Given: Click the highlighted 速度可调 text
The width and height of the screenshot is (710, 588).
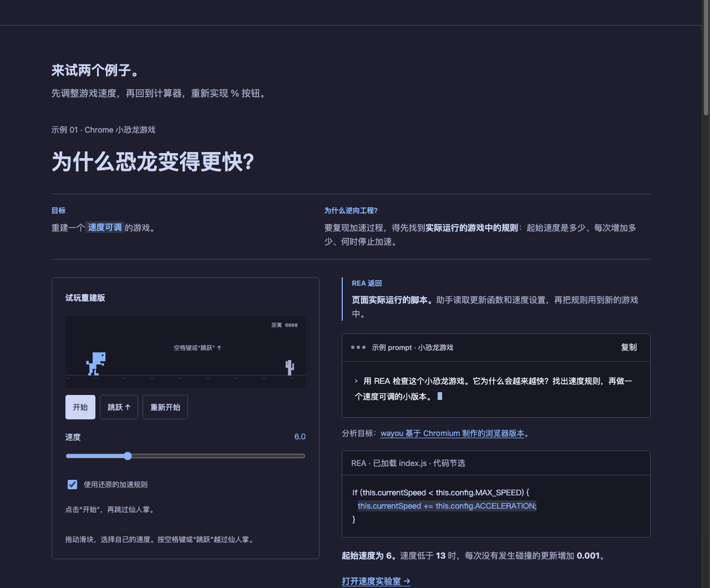Looking at the screenshot, I should point(105,227).
